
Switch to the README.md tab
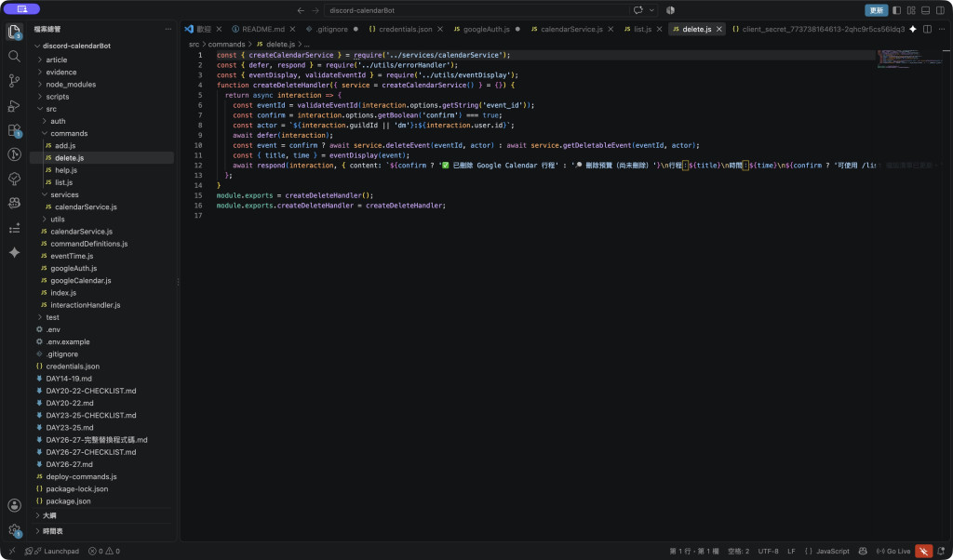click(x=263, y=29)
